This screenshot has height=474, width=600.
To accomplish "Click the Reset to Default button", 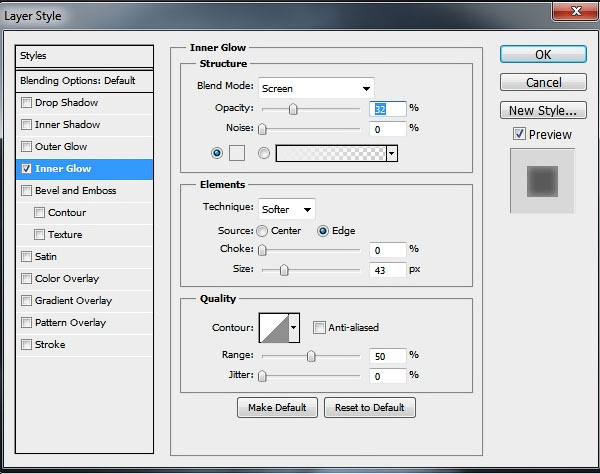I will 370,407.
